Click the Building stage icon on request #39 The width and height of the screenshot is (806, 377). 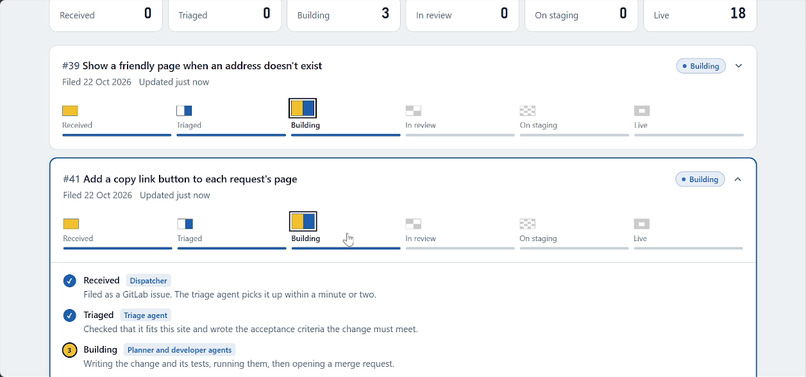click(x=303, y=108)
